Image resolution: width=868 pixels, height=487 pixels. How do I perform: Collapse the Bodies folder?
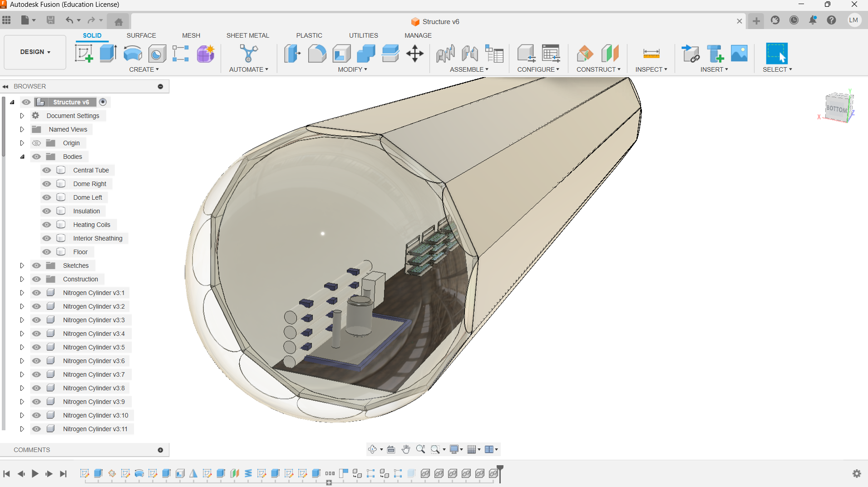point(22,157)
